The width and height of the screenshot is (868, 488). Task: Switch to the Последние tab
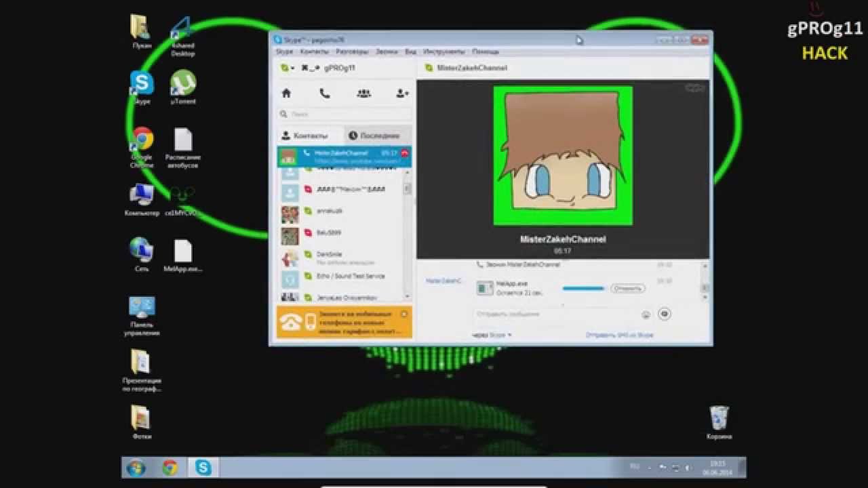coord(377,136)
